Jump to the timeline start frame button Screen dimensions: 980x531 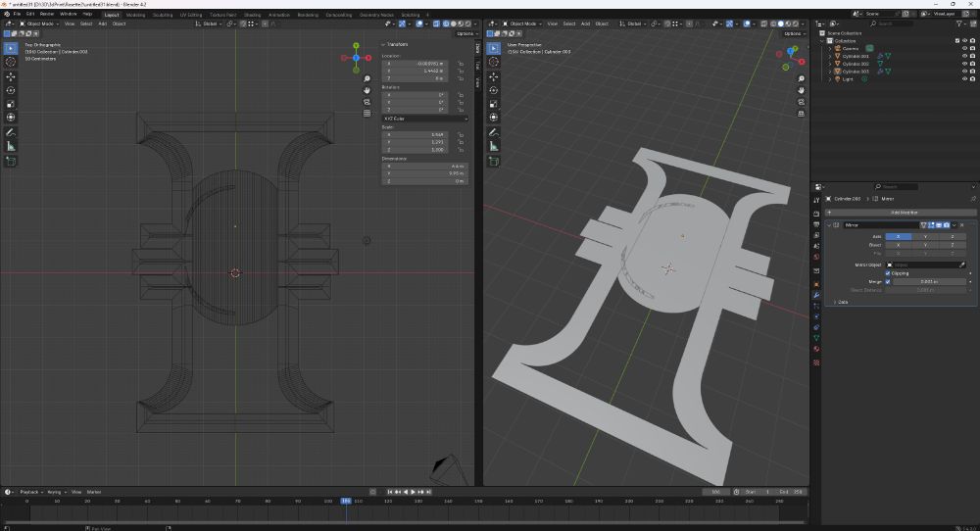coord(390,492)
